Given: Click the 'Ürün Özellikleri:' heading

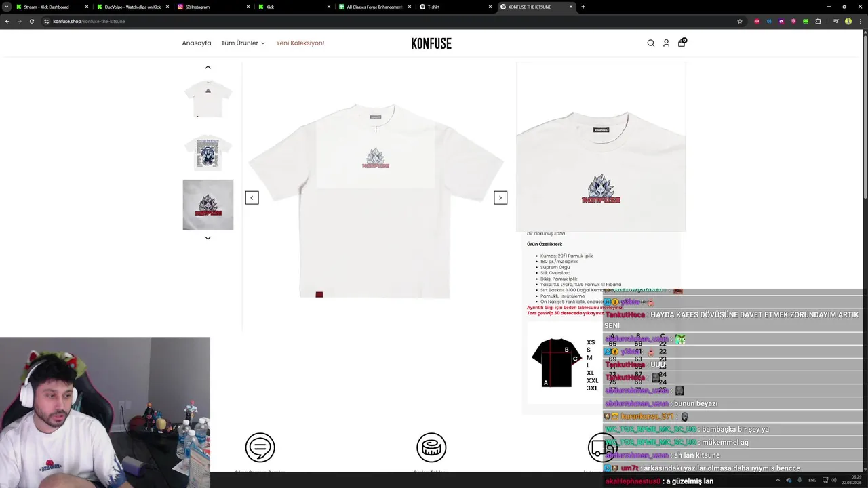Looking at the screenshot, I should pos(545,244).
